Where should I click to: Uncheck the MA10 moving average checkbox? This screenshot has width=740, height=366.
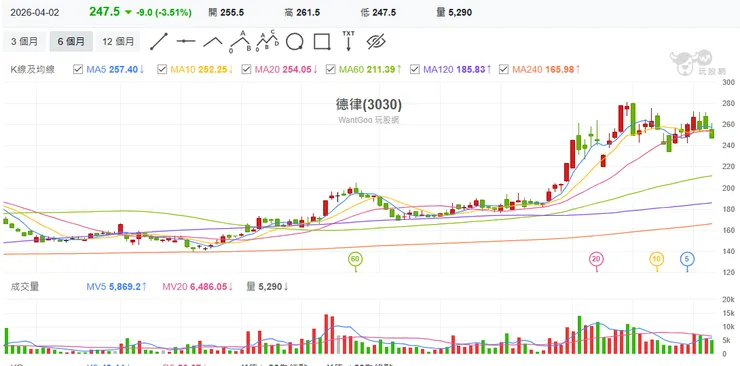click(x=162, y=69)
